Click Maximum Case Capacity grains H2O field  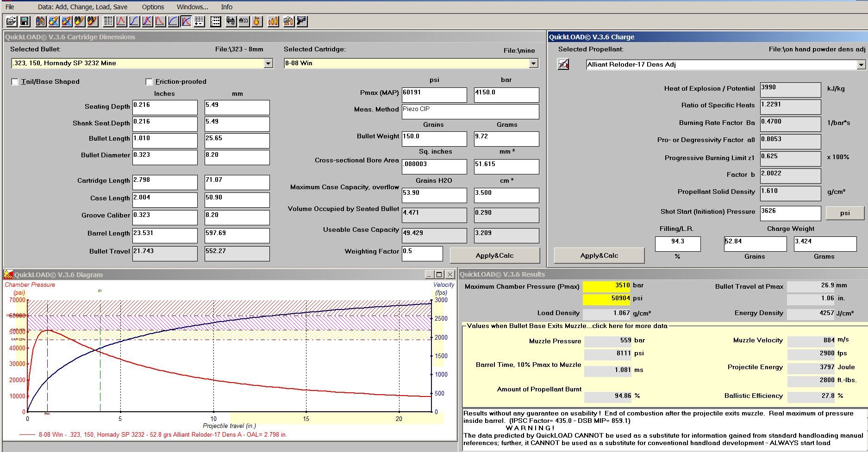pyautogui.click(x=434, y=195)
